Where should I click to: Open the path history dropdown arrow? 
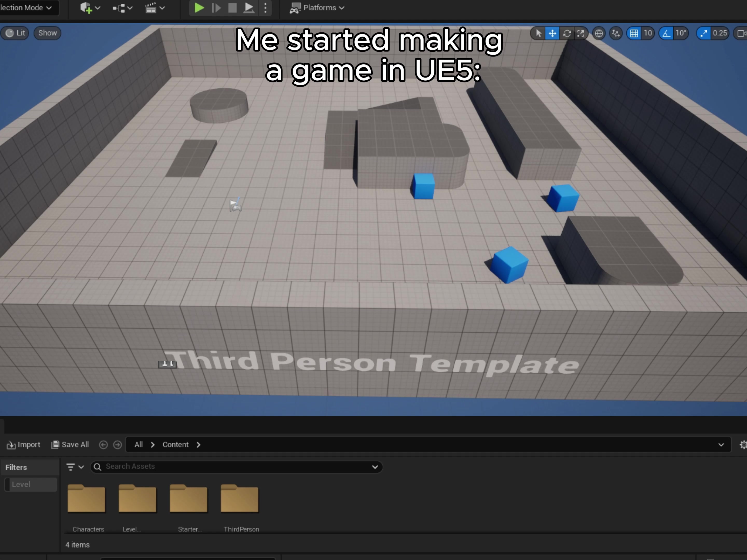pos(721,445)
